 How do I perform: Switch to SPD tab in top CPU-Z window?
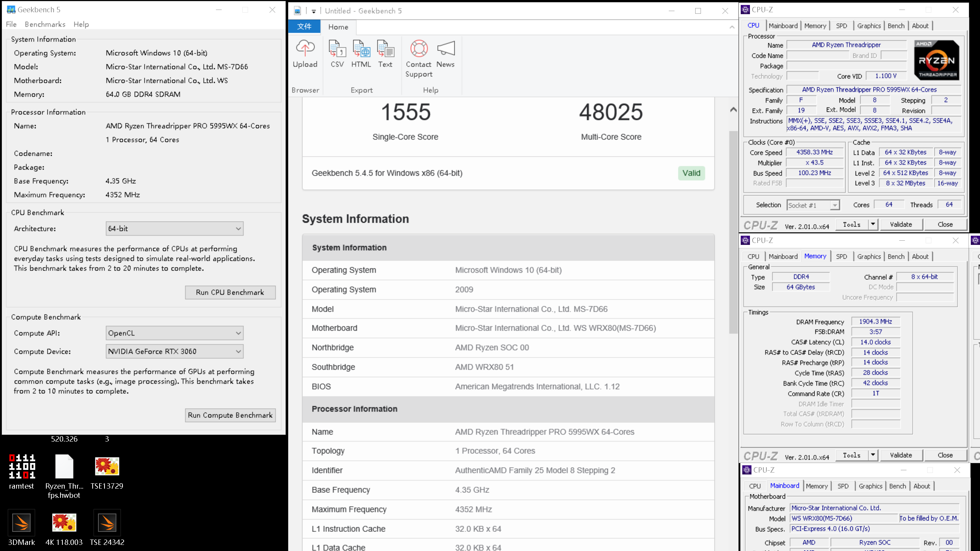pyautogui.click(x=841, y=26)
